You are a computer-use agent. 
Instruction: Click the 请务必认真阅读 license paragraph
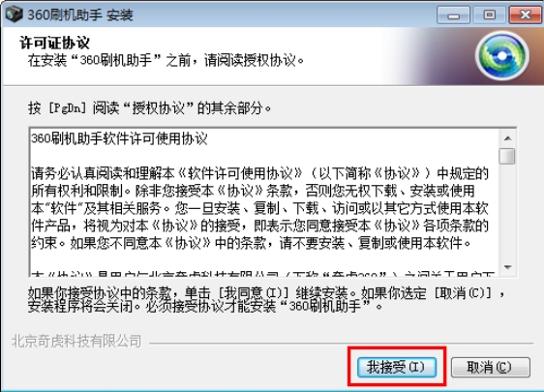pyautogui.click(x=259, y=208)
